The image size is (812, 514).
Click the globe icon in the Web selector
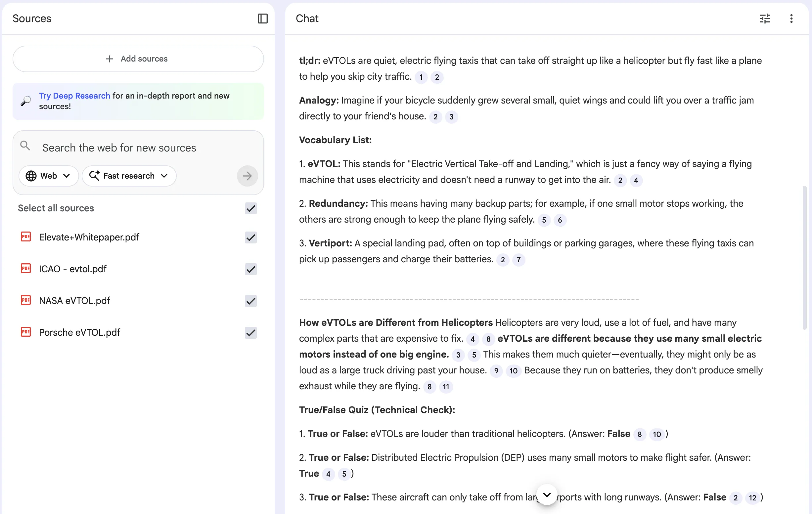coord(31,176)
